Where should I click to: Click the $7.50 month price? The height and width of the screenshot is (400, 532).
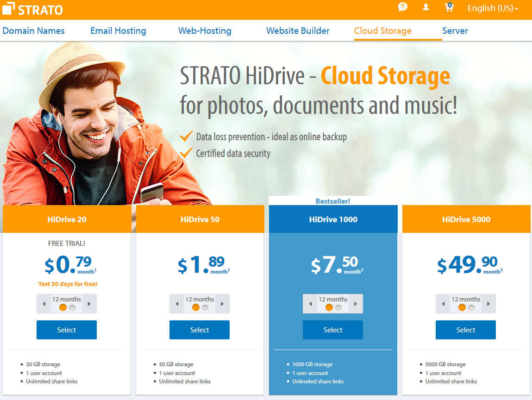tap(337, 265)
